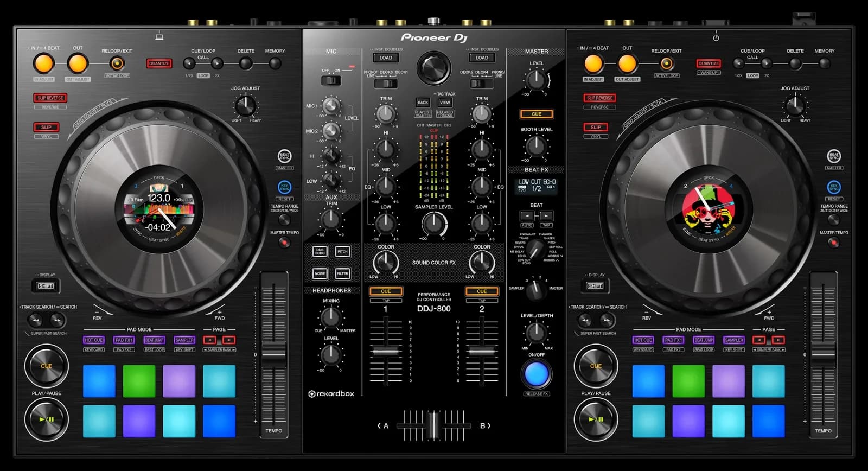Viewport: 868px width, 471px height.
Task: Click the VIEW button in browse section
Action: (x=445, y=102)
